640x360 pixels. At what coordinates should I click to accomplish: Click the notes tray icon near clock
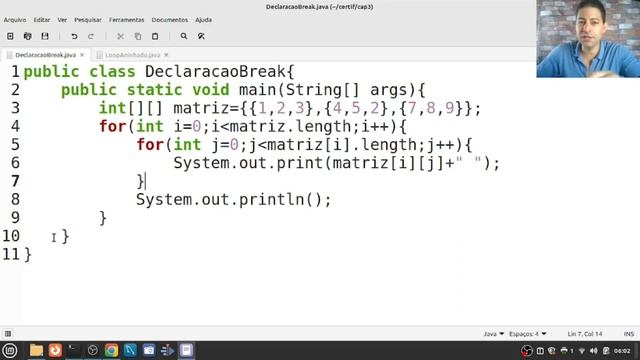click(x=606, y=351)
